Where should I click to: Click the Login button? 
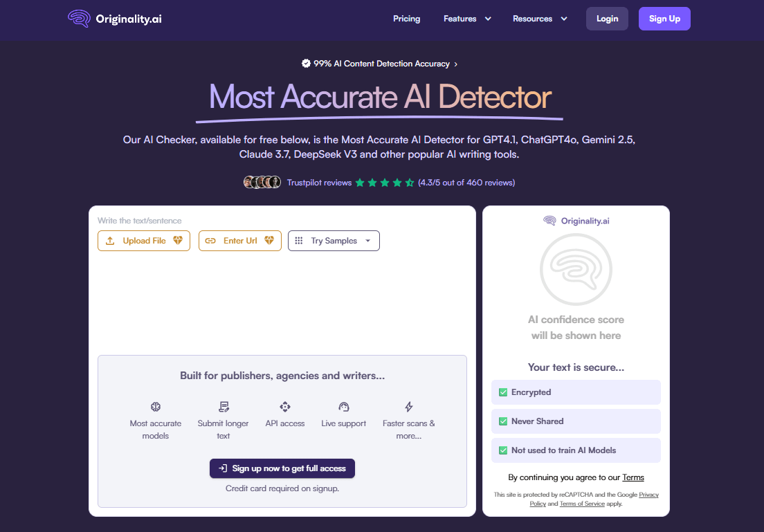pos(607,19)
